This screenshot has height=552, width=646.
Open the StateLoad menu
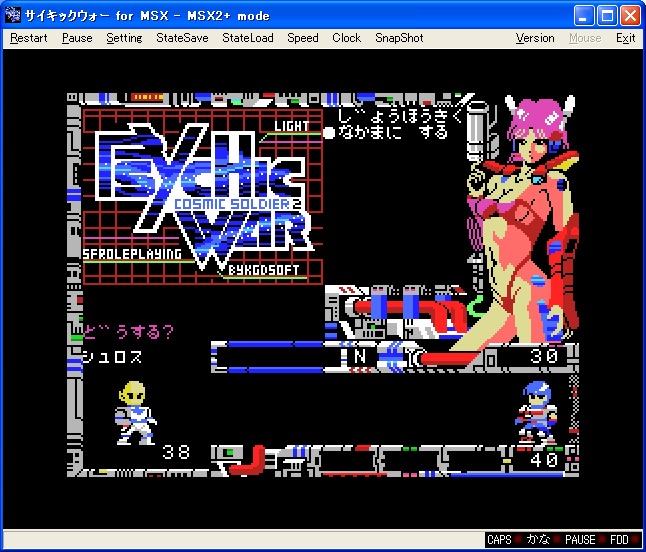[x=247, y=38]
